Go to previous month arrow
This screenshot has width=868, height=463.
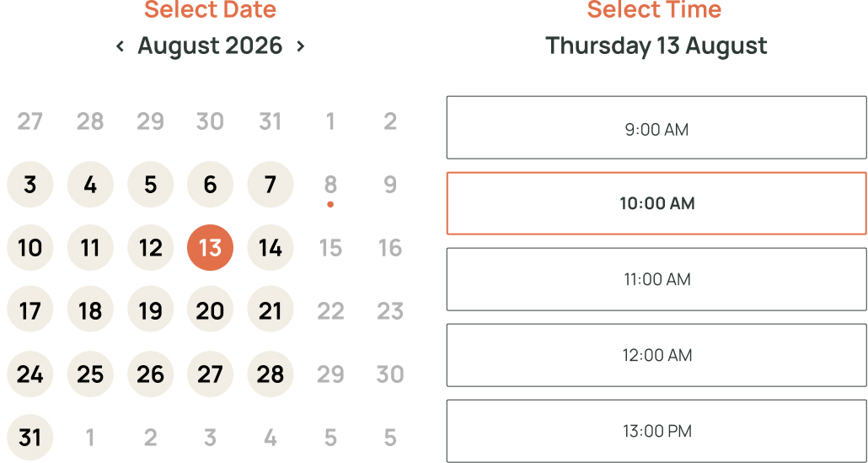click(x=120, y=46)
